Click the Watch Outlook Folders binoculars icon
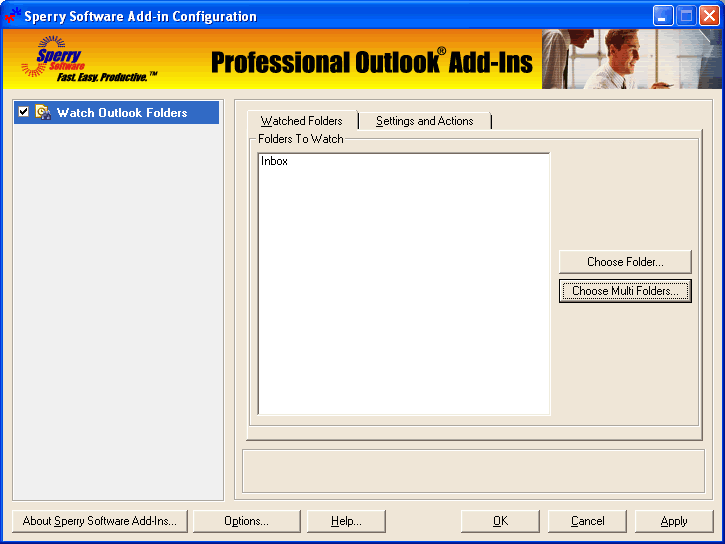725x544 pixels. tap(43, 113)
